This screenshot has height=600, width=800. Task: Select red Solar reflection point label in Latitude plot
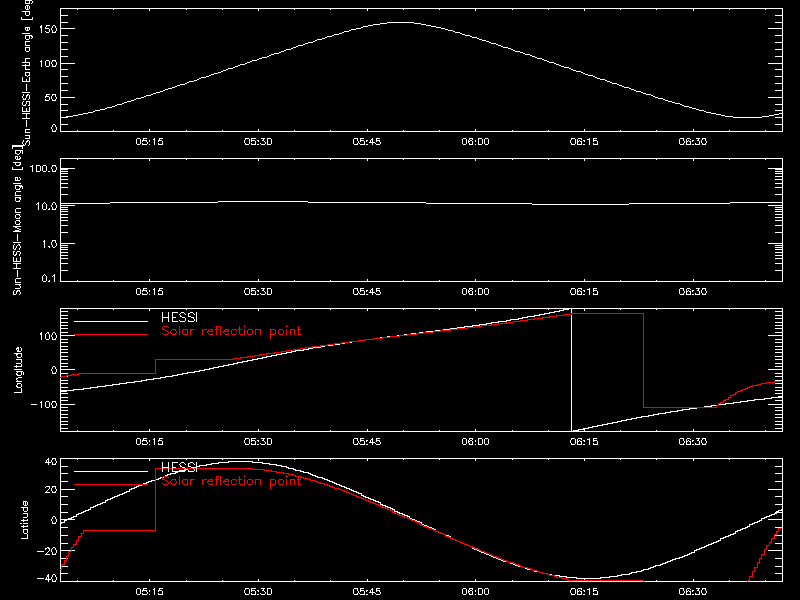[x=231, y=481]
